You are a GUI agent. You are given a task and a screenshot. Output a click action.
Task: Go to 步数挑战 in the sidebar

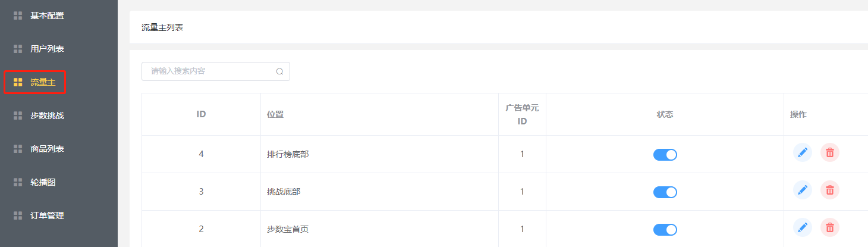point(47,115)
